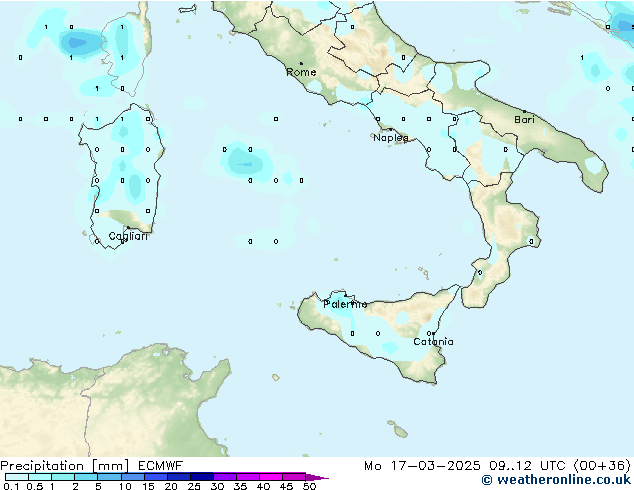Screen dimensions: 634x490
Task: Click the 0.5 legend scale value
Action: pos(35,486)
